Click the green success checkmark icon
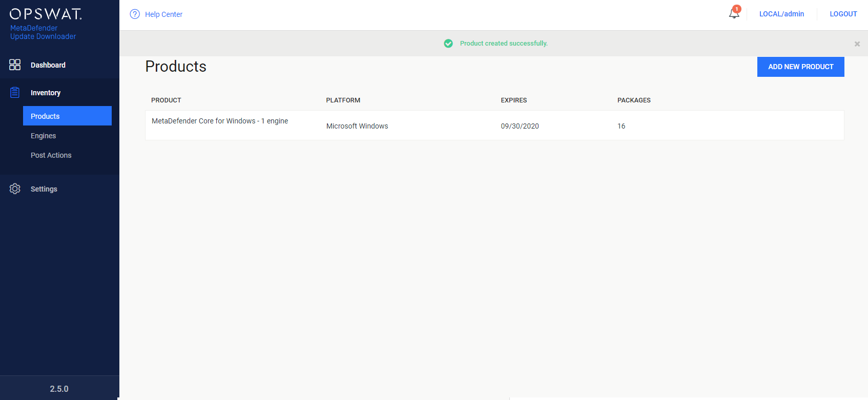The height and width of the screenshot is (400, 868). click(448, 44)
